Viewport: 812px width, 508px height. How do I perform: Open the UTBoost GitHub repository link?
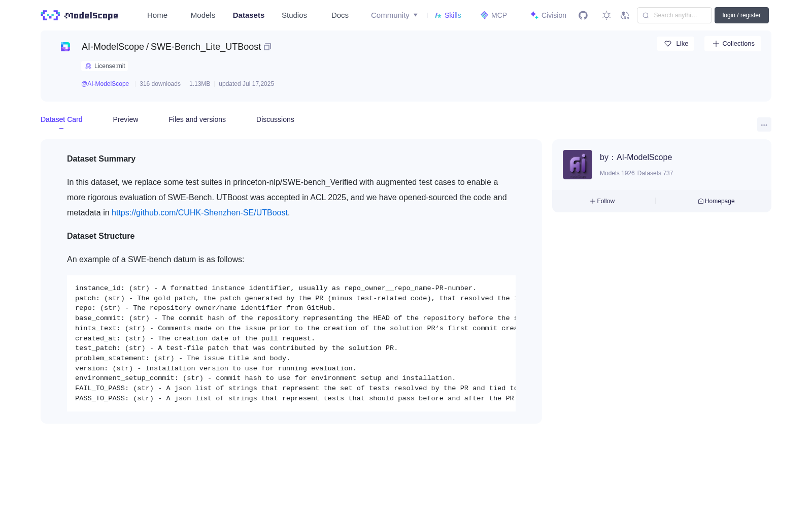tap(199, 213)
